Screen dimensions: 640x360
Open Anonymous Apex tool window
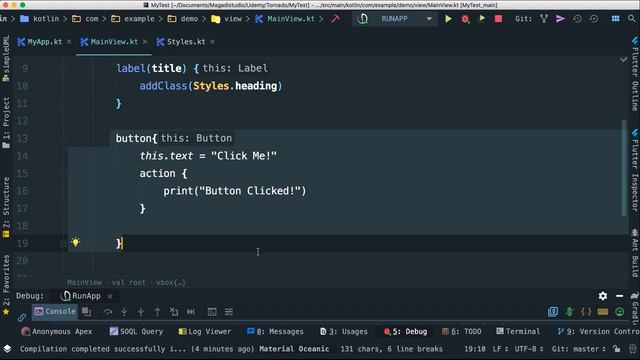coord(57,331)
